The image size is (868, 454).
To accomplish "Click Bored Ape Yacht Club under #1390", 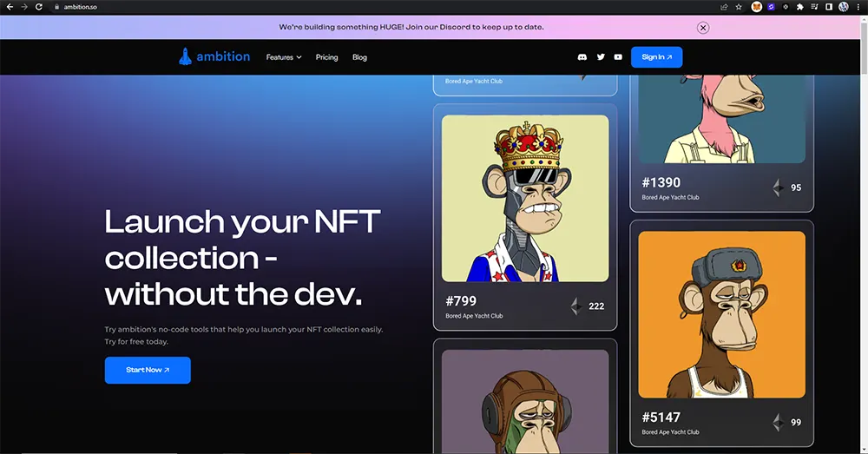I will pos(670,198).
